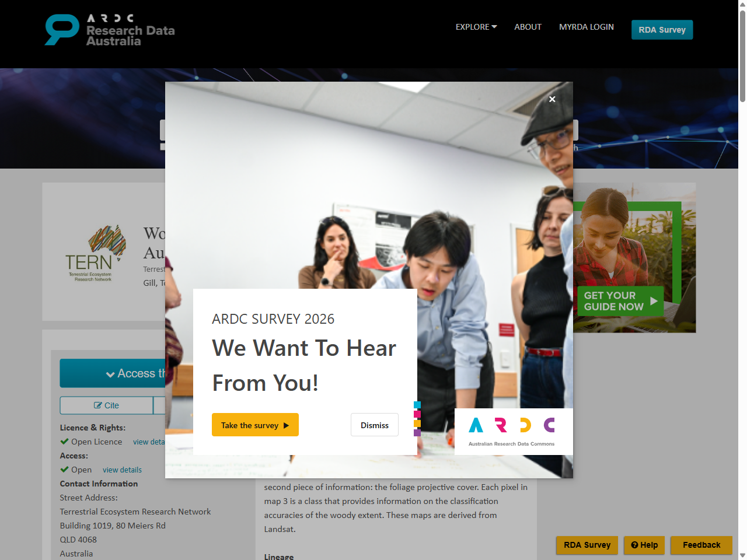747x560 pixels.
Task: Click 'Terrestrial Ecosystem Research Network' address line
Action: pyautogui.click(x=135, y=512)
